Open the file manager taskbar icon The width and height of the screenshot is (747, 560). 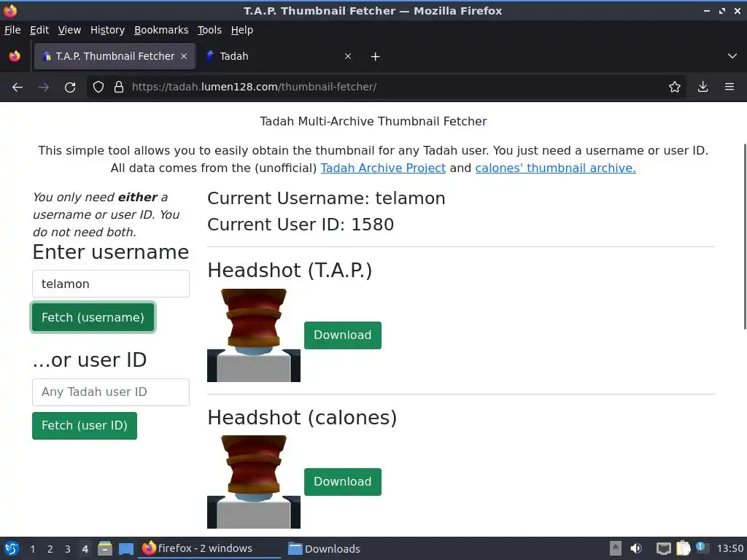tap(105, 549)
